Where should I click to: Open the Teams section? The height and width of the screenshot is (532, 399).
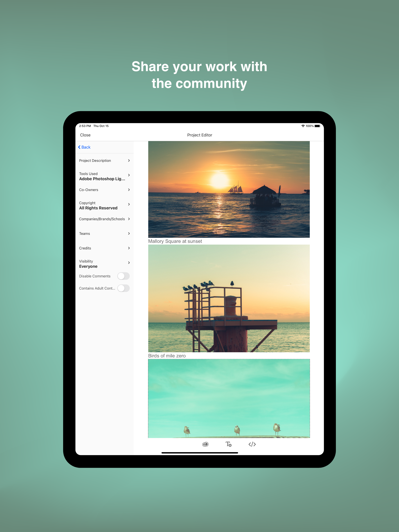[x=105, y=233]
